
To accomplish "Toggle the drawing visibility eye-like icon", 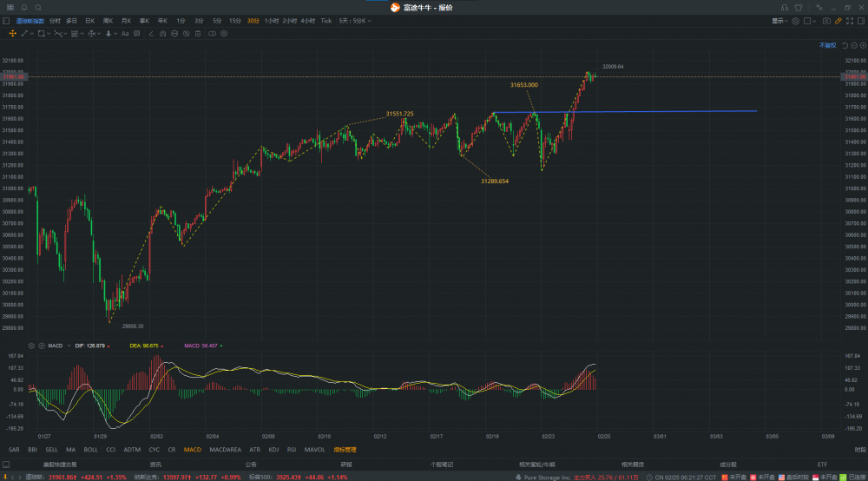I will click(x=187, y=34).
